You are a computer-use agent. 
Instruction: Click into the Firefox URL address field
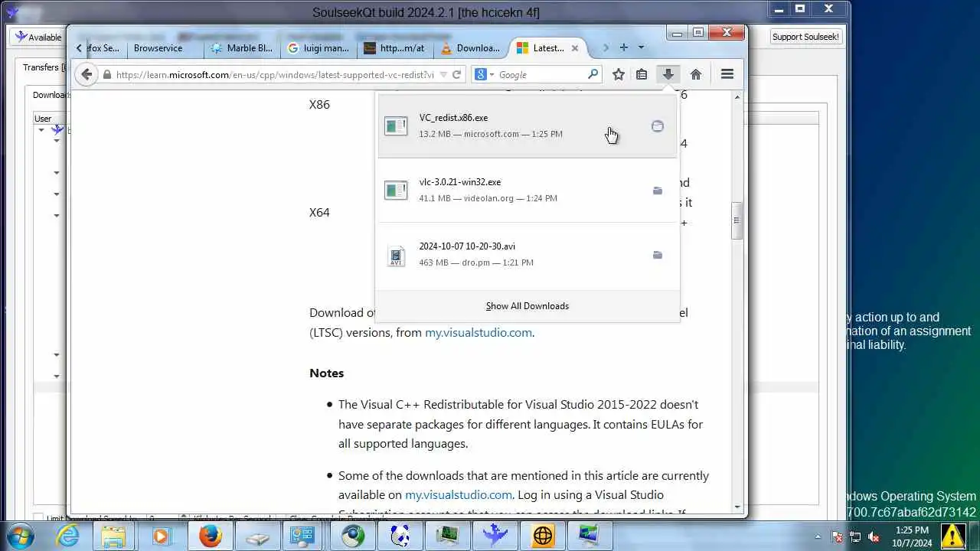(274, 75)
